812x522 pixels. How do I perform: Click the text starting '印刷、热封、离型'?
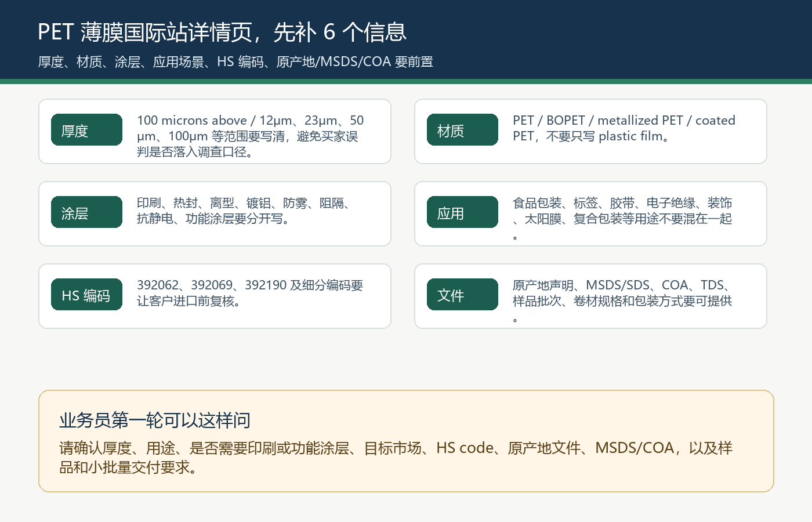(x=244, y=211)
